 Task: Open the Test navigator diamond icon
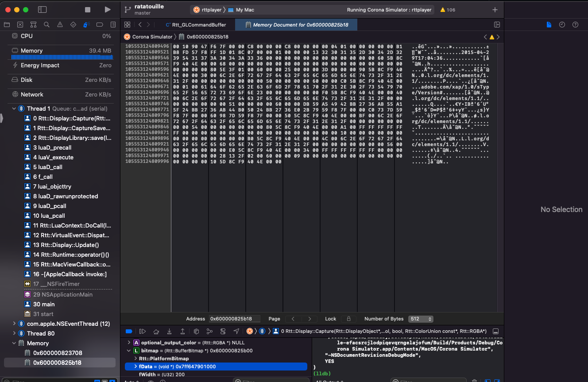click(73, 25)
